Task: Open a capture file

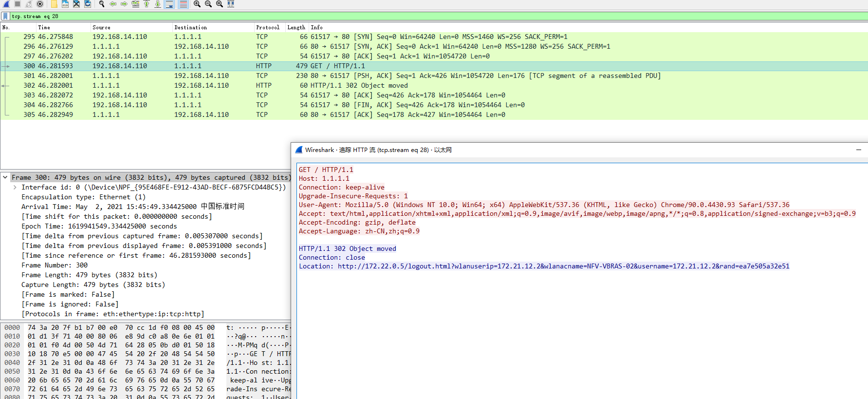Action: [x=54, y=4]
